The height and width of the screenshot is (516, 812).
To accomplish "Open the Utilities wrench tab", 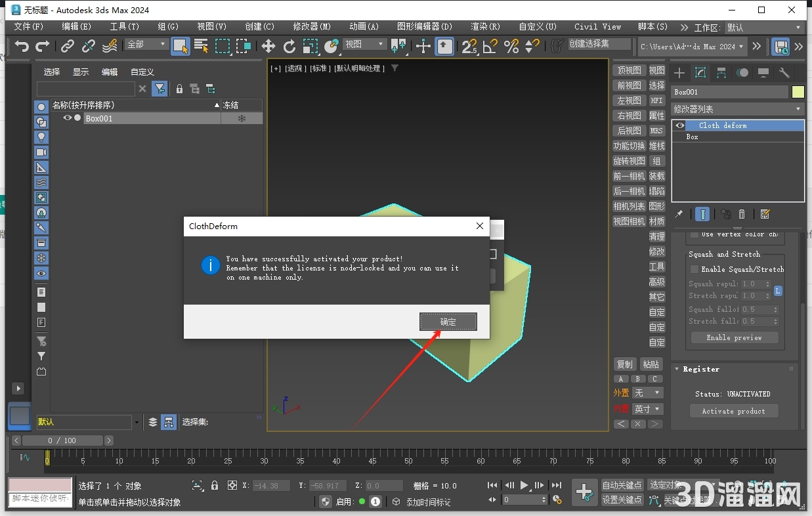I will [x=784, y=73].
